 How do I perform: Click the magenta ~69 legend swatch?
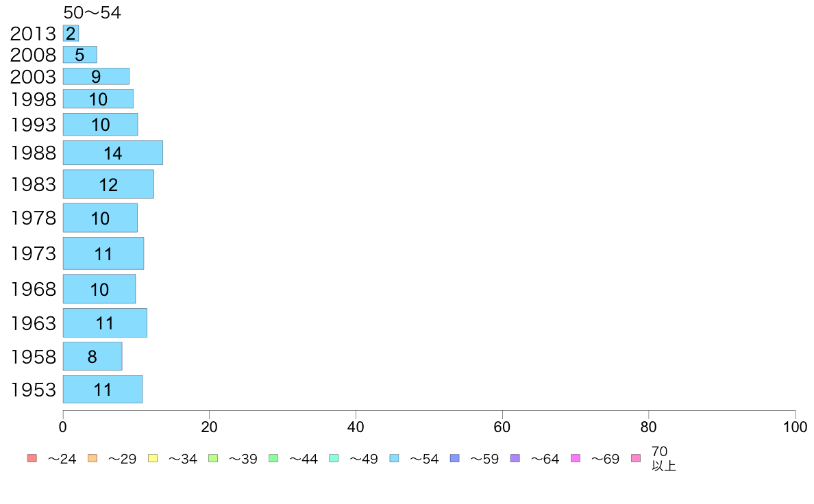pyautogui.click(x=575, y=458)
